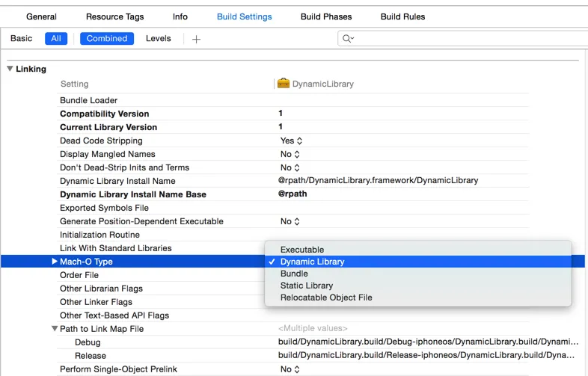Open the Build Phases tab

pos(326,17)
